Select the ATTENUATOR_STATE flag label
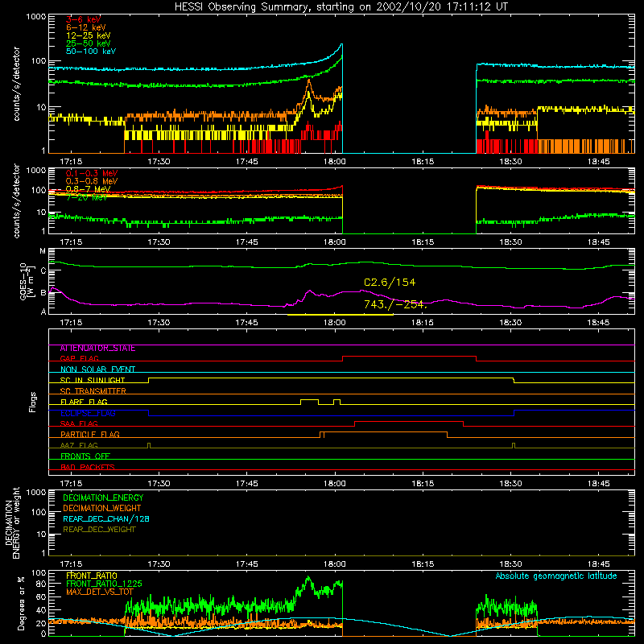Image resolution: width=644 pixels, height=644 pixels. pos(97,349)
